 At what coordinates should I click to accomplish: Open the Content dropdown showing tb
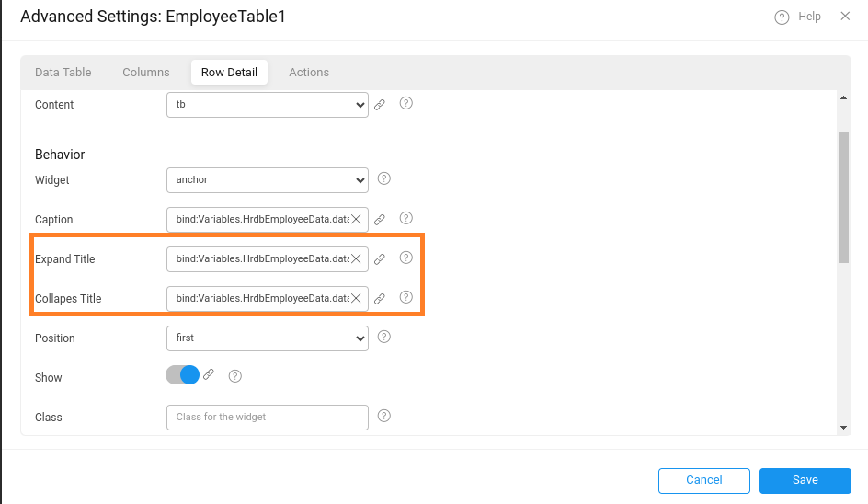[267, 105]
